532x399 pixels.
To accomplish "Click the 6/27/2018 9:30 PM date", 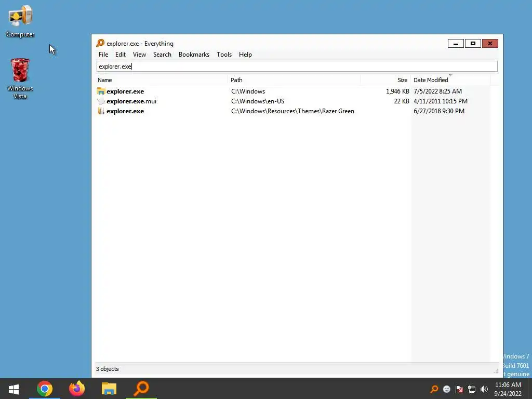I will pos(438,111).
